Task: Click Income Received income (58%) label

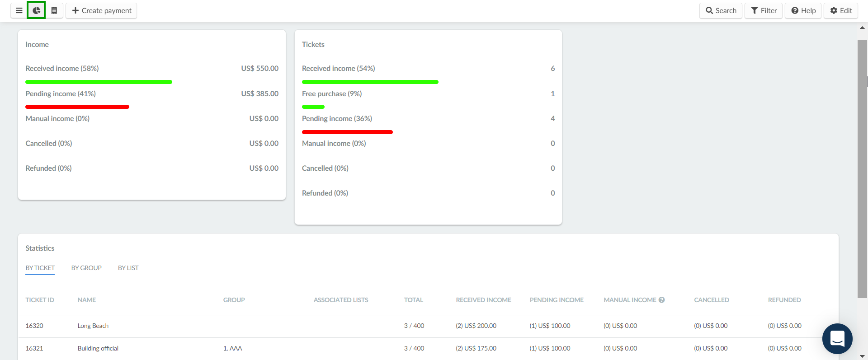Action: (x=62, y=68)
